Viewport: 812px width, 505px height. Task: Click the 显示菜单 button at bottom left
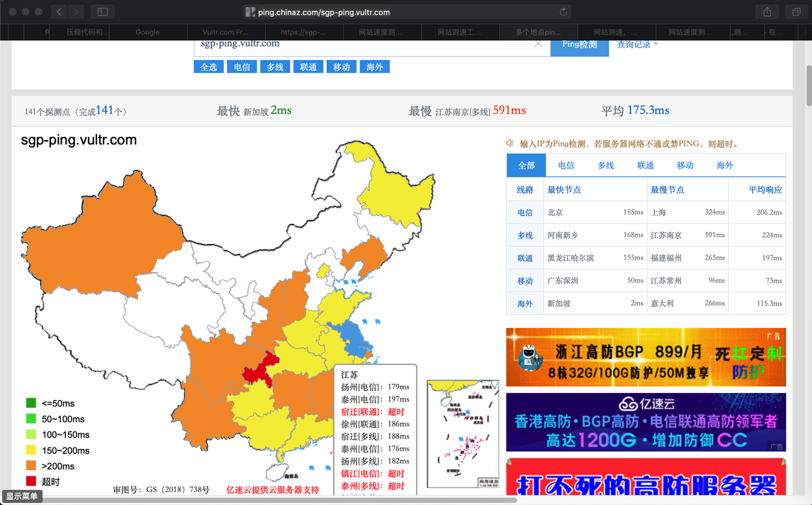pos(22,496)
